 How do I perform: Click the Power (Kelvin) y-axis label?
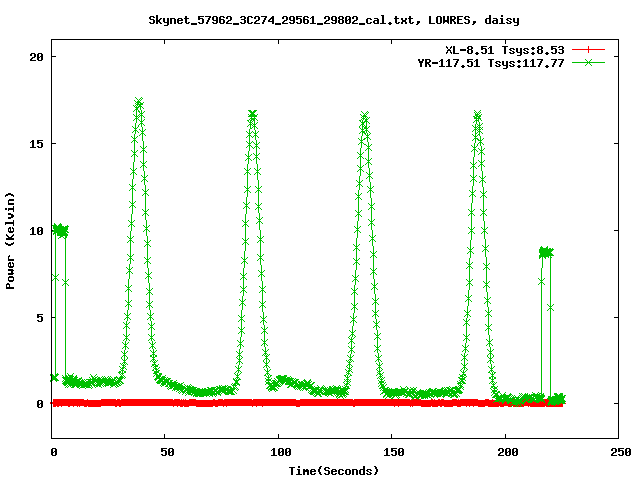tap(10, 241)
